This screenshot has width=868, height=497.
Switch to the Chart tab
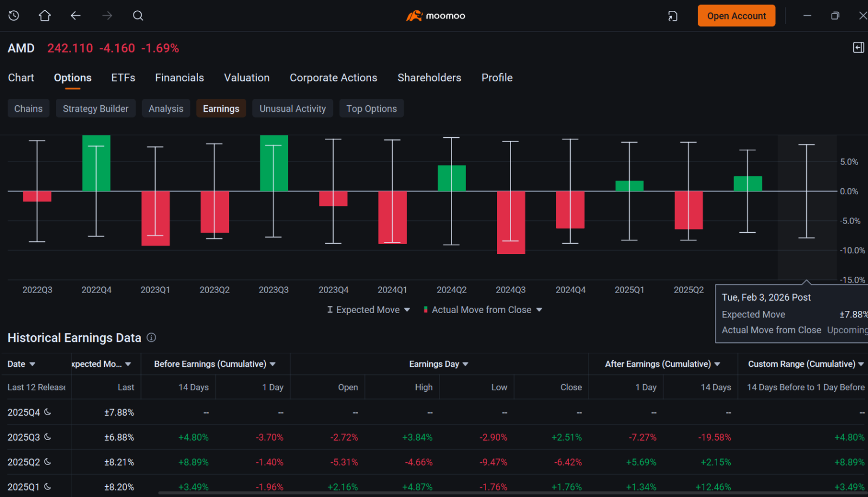(21, 78)
